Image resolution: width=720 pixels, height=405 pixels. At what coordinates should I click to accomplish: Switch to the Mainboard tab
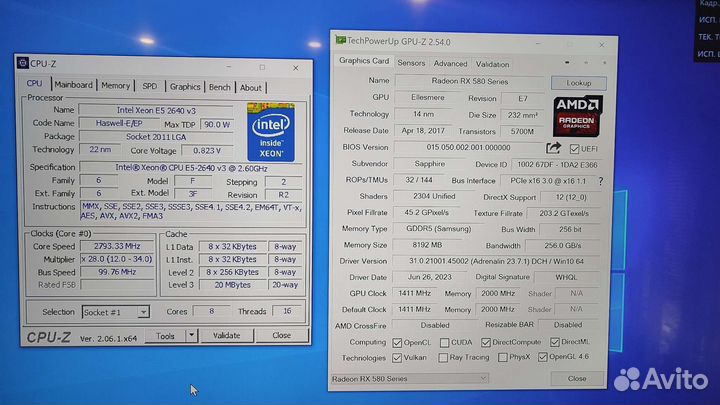(x=73, y=85)
